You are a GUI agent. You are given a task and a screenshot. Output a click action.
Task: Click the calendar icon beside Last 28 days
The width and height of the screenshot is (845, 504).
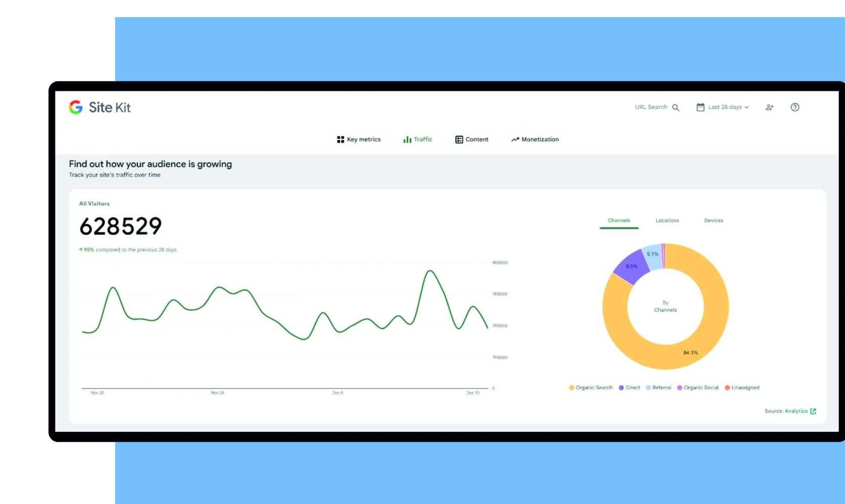(x=700, y=107)
